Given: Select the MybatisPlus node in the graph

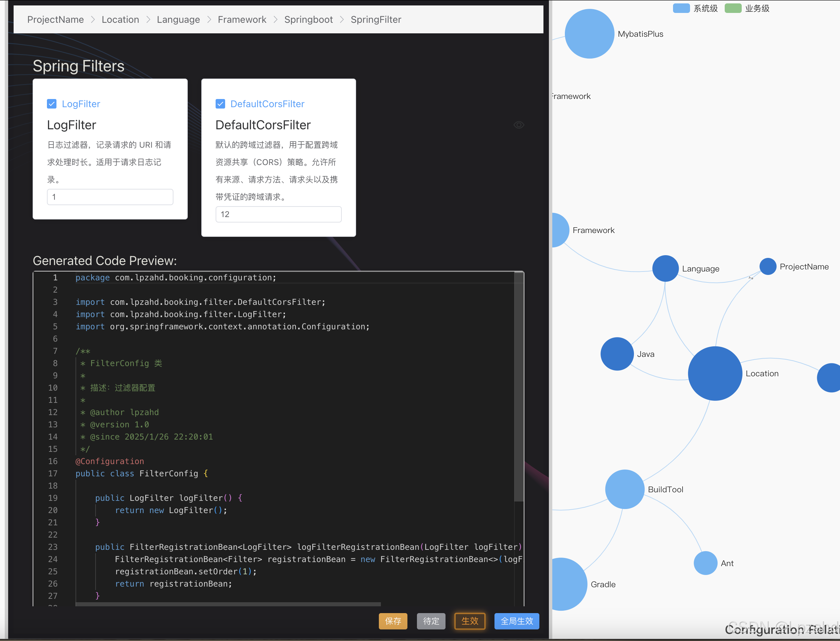Looking at the screenshot, I should [x=589, y=34].
